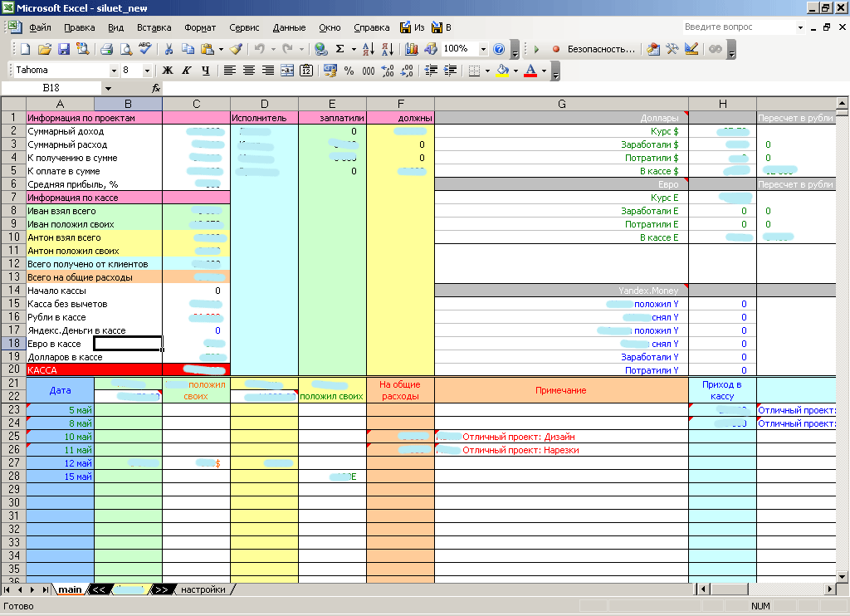This screenshot has height=616, width=850.
Task: Click the horizontal scrollbar thumb
Action: coord(730,589)
